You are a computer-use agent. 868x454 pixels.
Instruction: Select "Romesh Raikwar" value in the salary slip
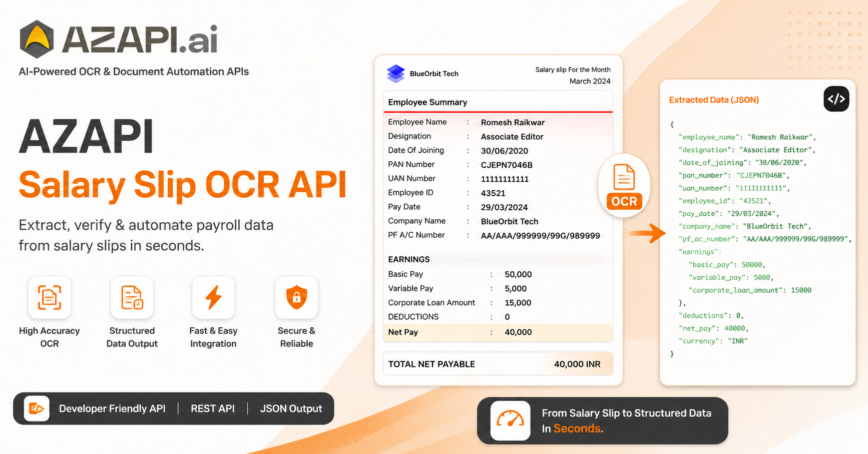(513, 123)
